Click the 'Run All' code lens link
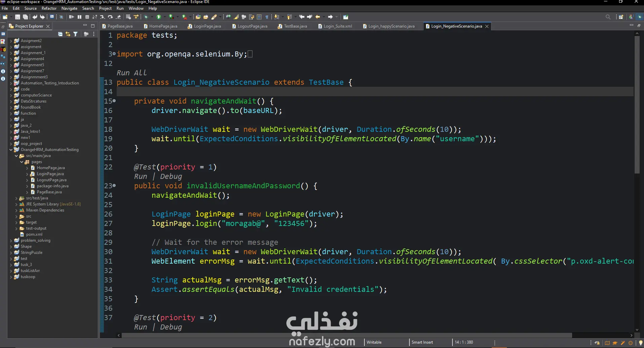 coord(132,73)
